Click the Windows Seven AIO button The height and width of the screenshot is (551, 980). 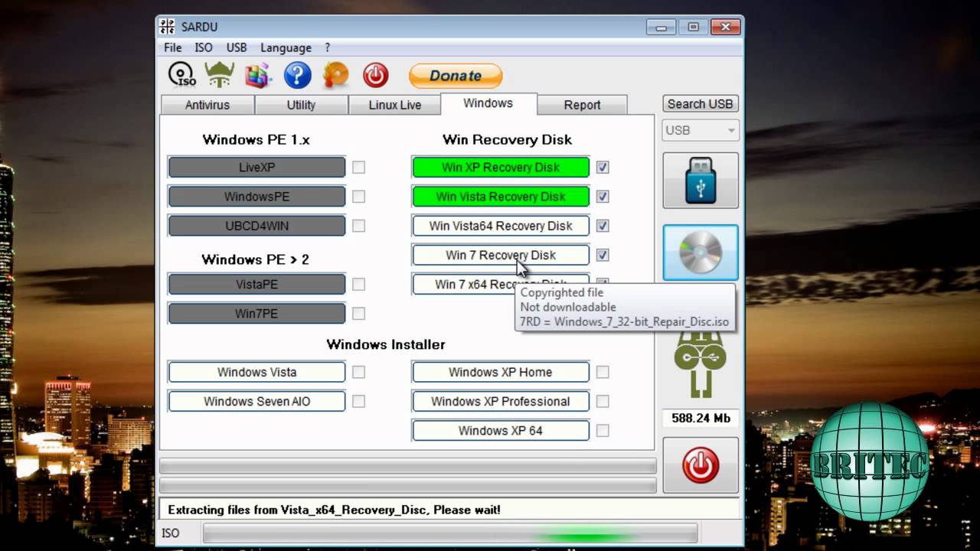click(256, 401)
